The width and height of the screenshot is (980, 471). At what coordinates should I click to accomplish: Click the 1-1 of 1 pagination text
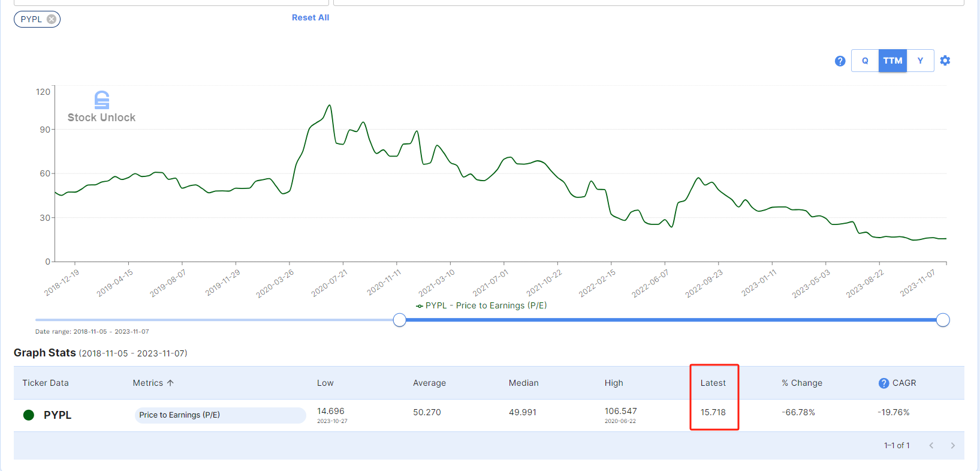897,445
